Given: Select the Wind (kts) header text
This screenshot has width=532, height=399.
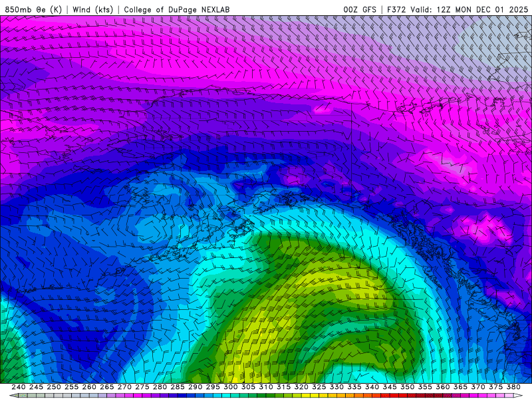Looking at the screenshot, I should (x=93, y=9).
